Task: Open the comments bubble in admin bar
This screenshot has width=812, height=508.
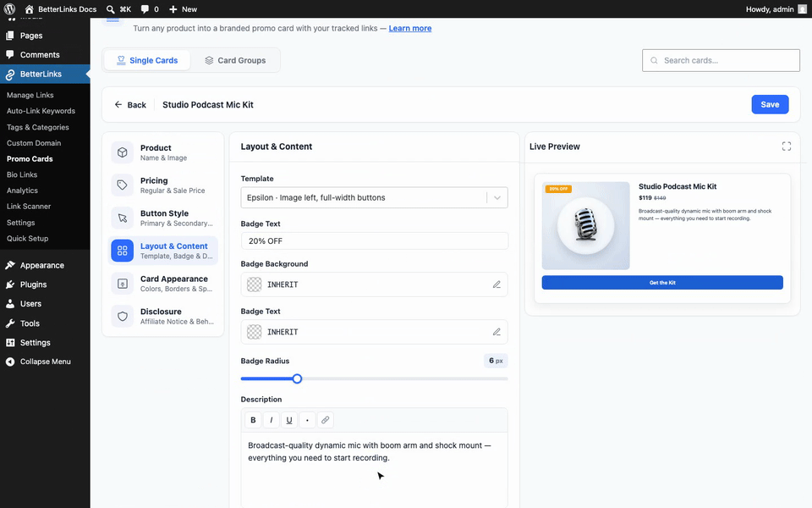Action: [x=145, y=8]
